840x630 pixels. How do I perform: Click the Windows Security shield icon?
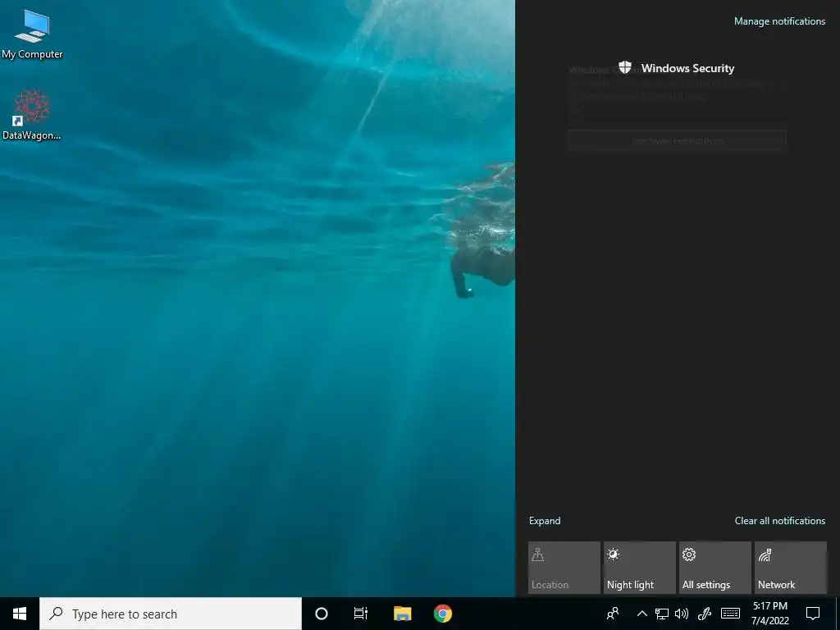pyautogui.click(x=624, y=67)
